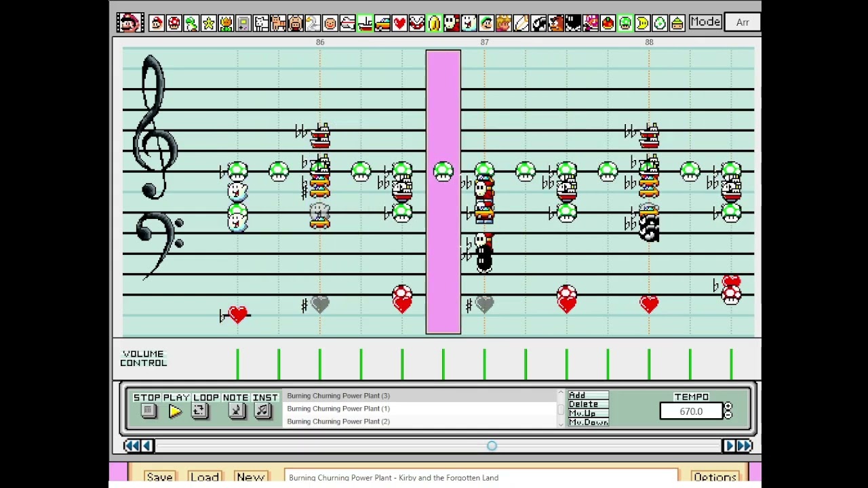This screenshot has height=488, width=868.
Task: Select the Boo ghost instrument
Action: (469, 23)
